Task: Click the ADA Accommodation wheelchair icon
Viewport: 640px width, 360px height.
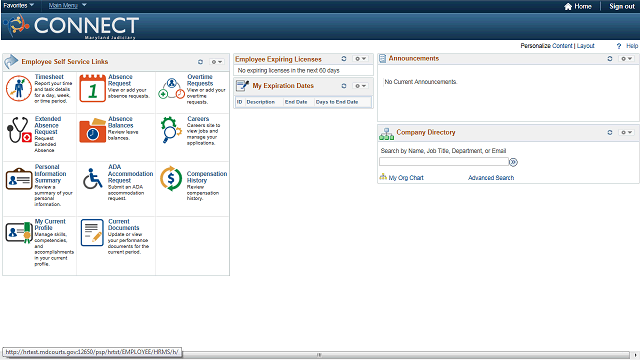Action: [93, 179]
